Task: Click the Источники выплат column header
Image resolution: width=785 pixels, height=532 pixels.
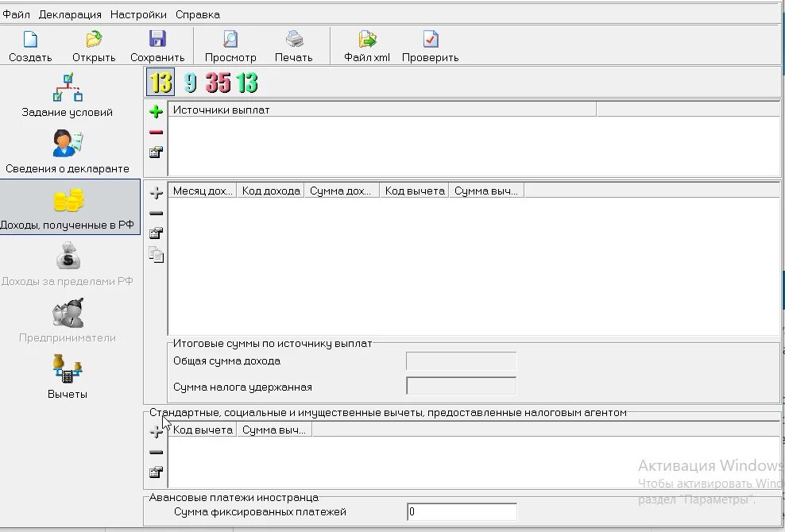Action: (x=382, y=110)
